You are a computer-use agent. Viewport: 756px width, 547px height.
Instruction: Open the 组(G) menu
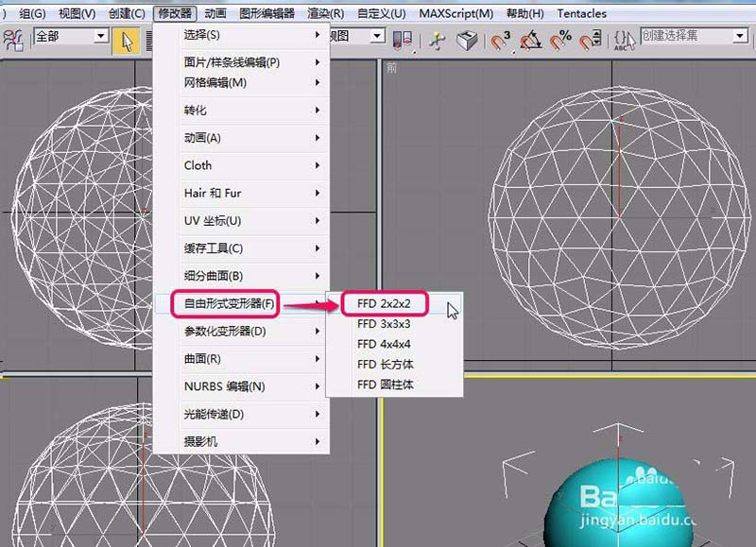point(32,13)
